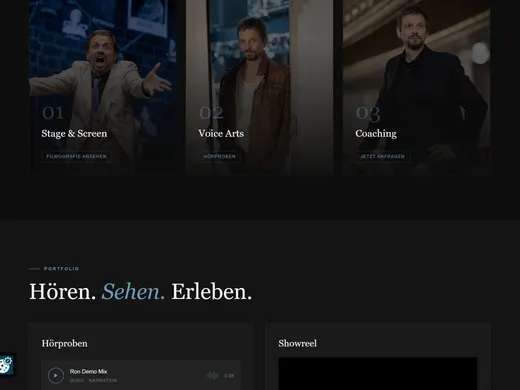This screenshot has height=390, width=520.
Task: Click the Hörproben button under Voice Arts
Action: [219, 156]
